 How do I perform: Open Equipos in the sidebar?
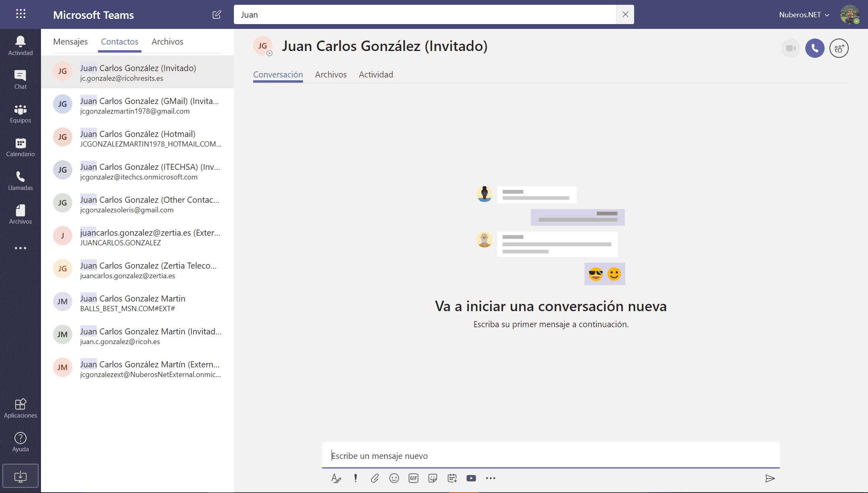(x=20, y=113)
